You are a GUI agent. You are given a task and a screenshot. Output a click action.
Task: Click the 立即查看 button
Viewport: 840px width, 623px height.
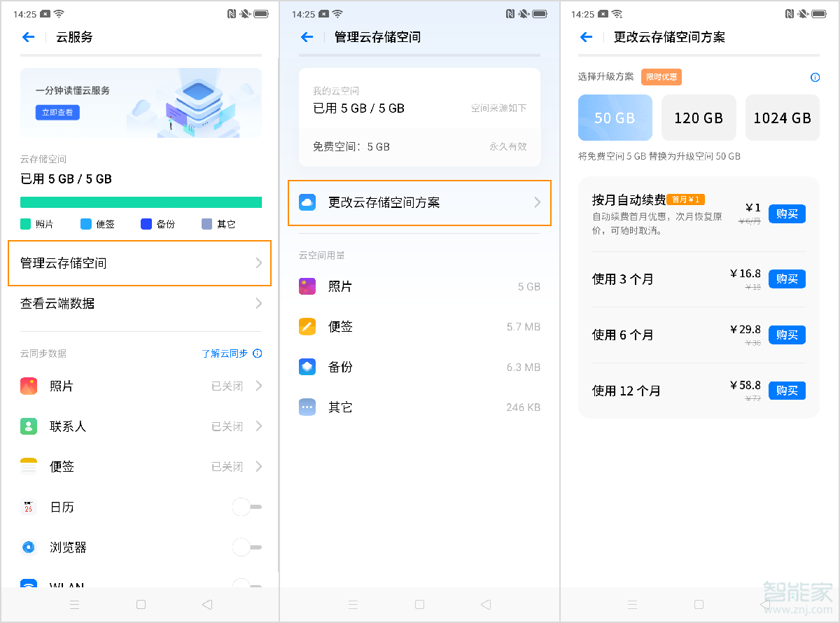57,112
